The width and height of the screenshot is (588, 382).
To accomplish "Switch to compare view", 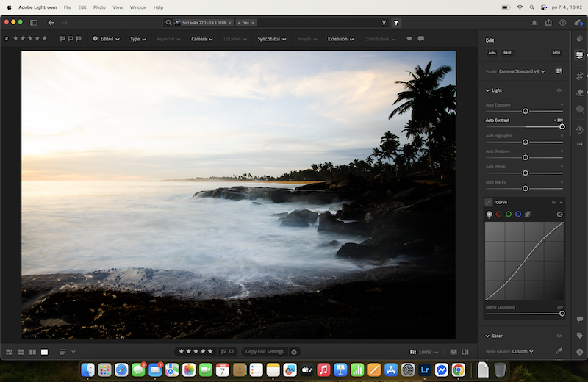I will (x=32, y=352).
